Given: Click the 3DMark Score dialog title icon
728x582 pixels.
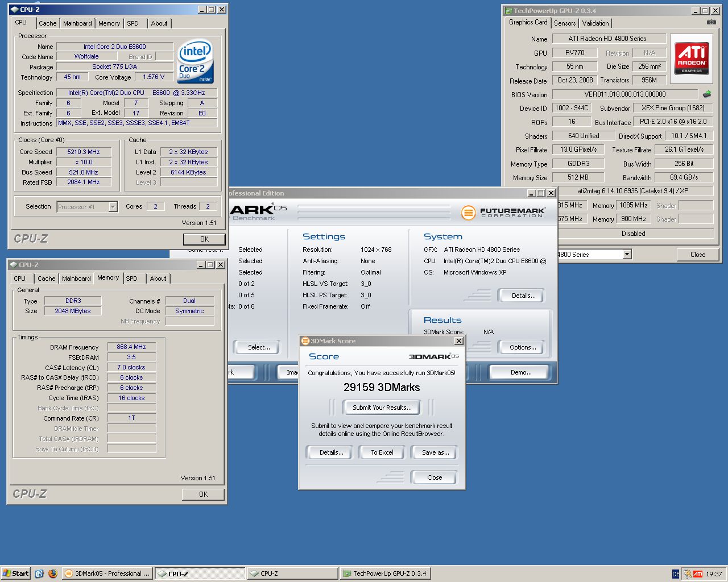Looking at the screenshot, I should coord(305,341).
